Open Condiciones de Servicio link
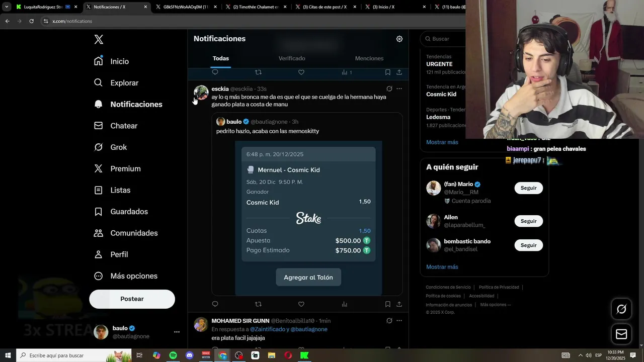The image size is (644, 362). 448,287
